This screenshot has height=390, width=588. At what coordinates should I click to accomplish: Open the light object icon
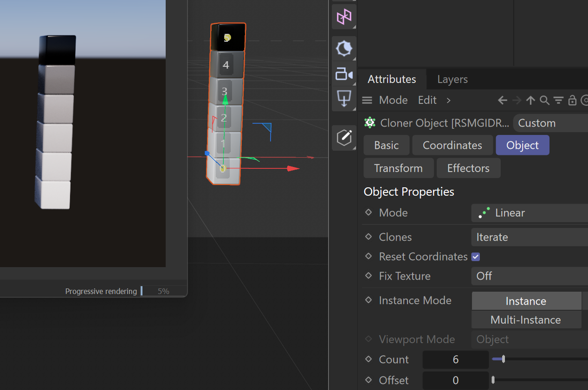coord(344,48)
